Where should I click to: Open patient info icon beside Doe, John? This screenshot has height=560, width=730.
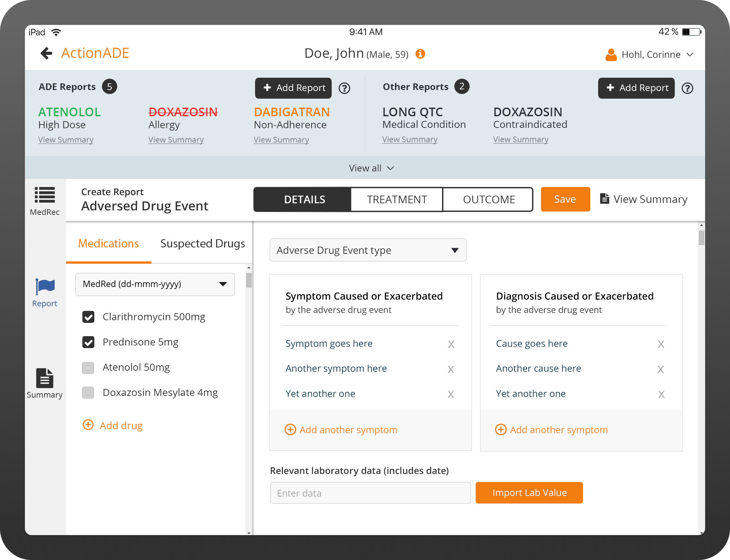(420, 54)
